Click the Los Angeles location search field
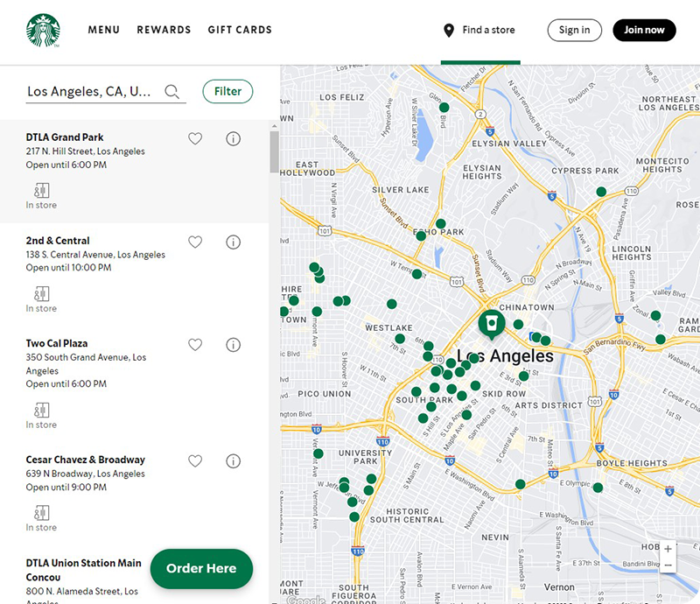 coord(91,92)
